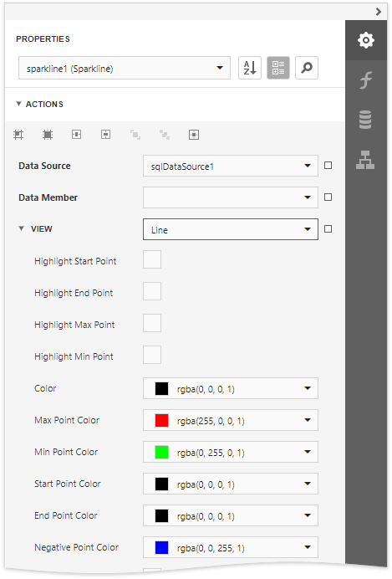
Task: Collapse the VIEW property group
Action: [x=22, y=229]
